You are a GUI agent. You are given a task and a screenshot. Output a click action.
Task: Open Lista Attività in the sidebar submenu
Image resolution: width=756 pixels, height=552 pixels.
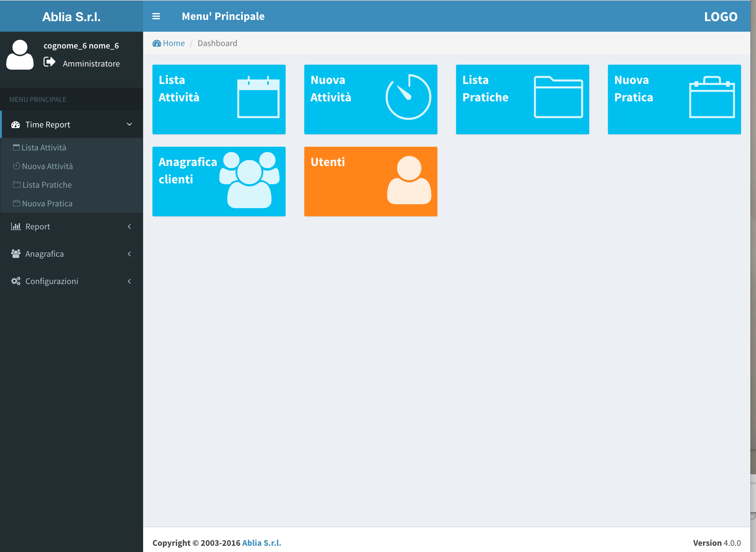[x=44, y=148]
